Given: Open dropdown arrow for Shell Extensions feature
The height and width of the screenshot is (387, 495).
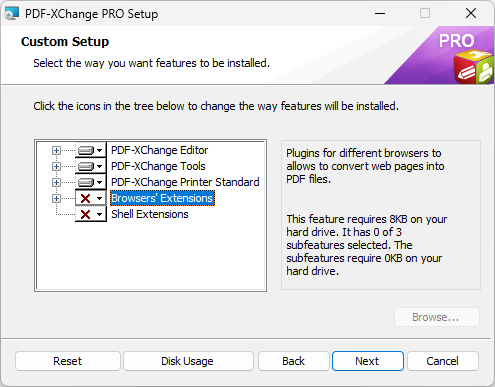Looking at the screenshot, I should pos(99,214).
